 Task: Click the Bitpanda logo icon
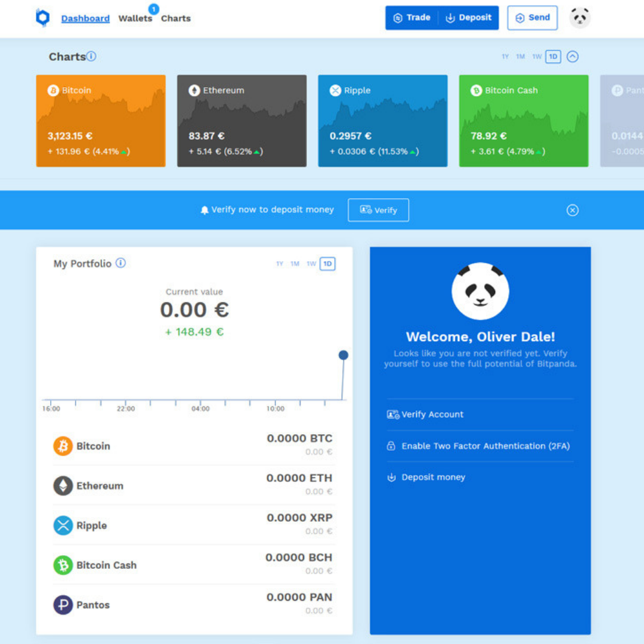coord(43,18)
